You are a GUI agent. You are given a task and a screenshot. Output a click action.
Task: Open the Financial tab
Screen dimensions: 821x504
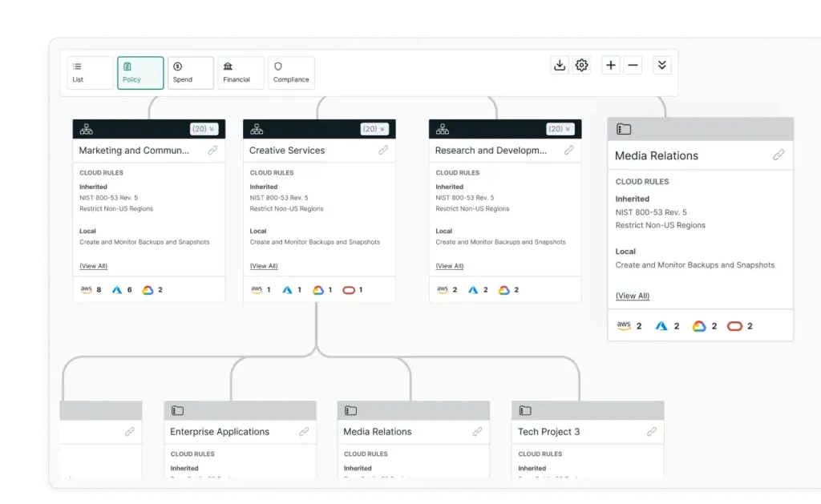pyautogui.click(x=240, y=73)
